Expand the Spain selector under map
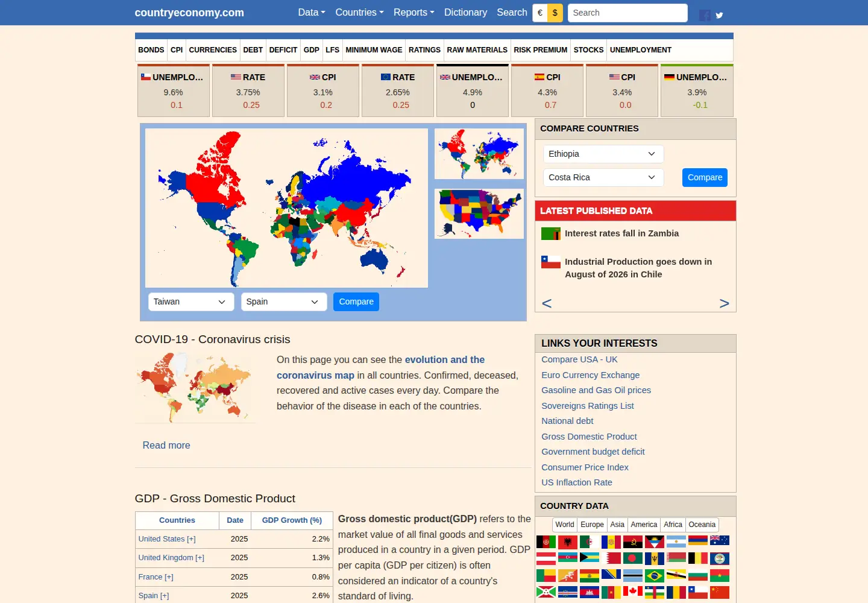The image size is (868, 603). click(284, 301)
